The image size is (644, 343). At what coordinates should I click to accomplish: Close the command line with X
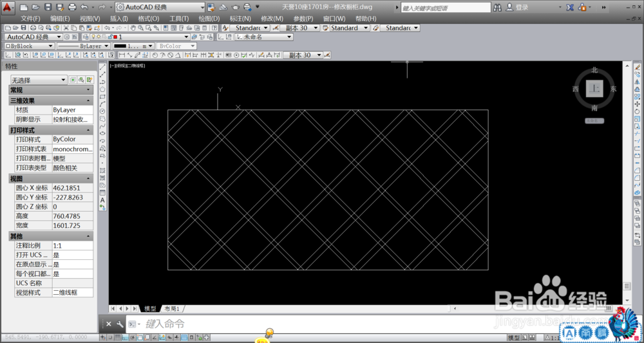coord(108,324)
